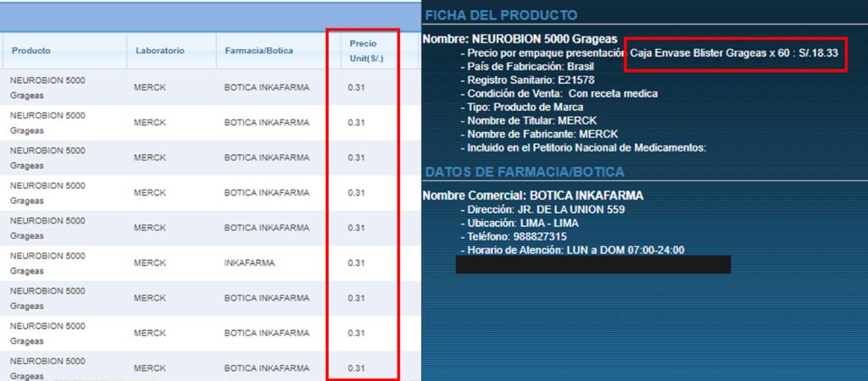This screenshot has width=868, height=381.
Task: Select the pharmacy cell reading only INKAFARMA
Action: (250, 263)
